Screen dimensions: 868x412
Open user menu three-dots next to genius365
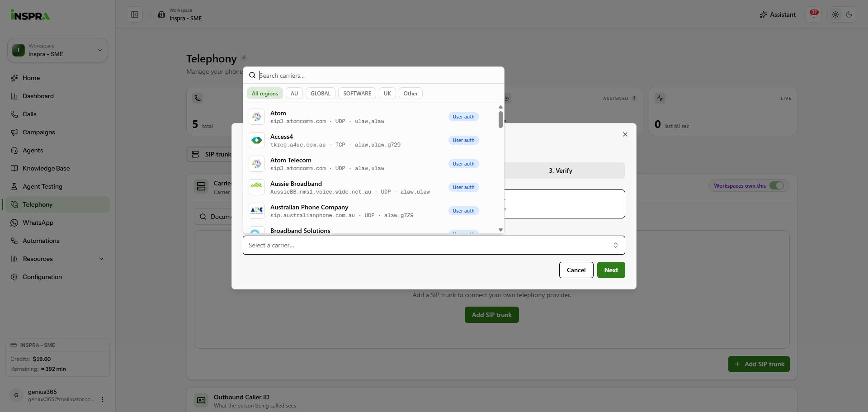(x=103, y=399)
